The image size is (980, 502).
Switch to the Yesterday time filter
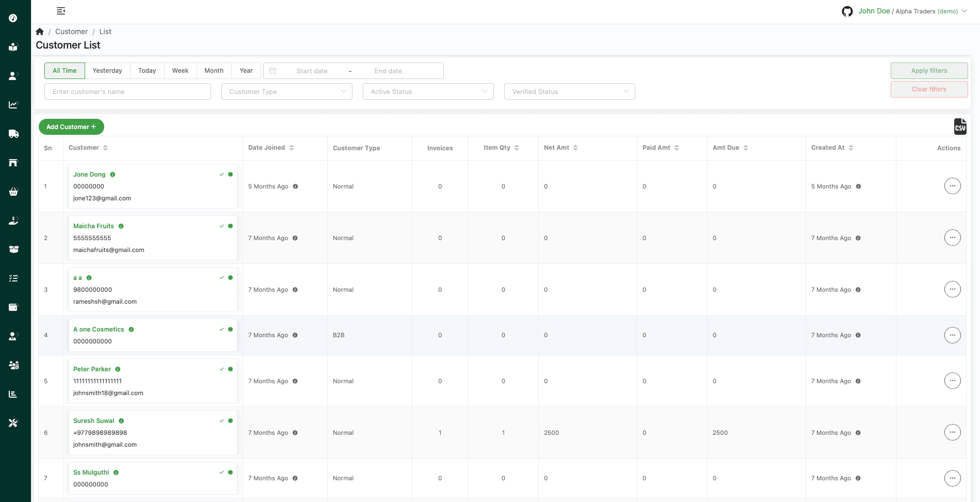[107, 71]
